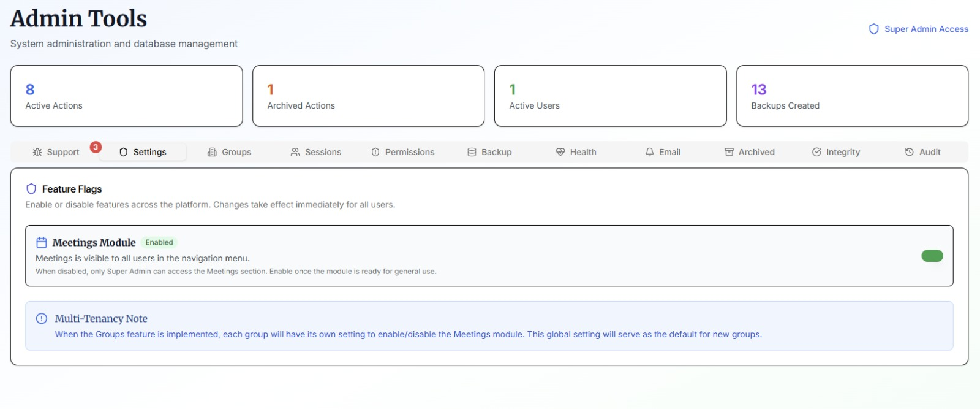
Task: Click 'When the Groups feature is implemented' text
Action: point(409,334)
